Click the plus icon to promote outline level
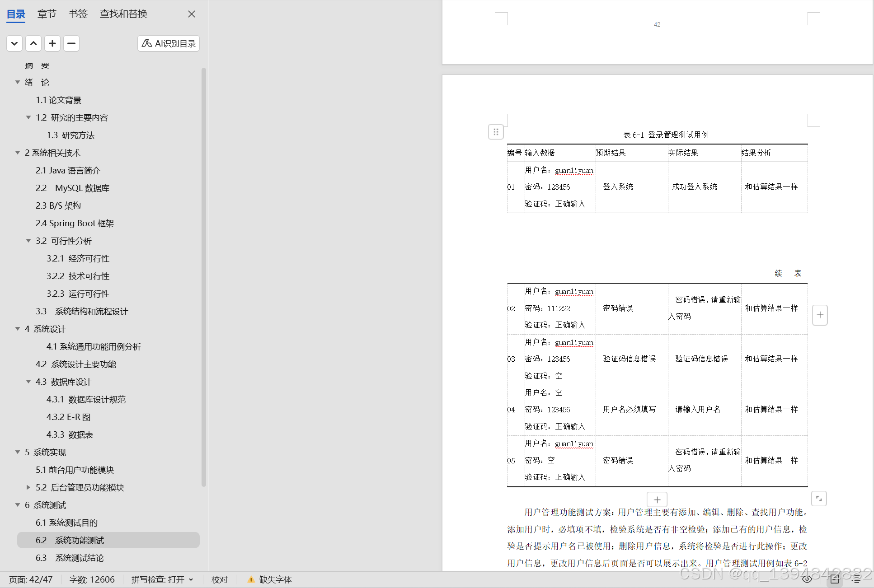Viewport: 874px width, 588px height. 52,43
